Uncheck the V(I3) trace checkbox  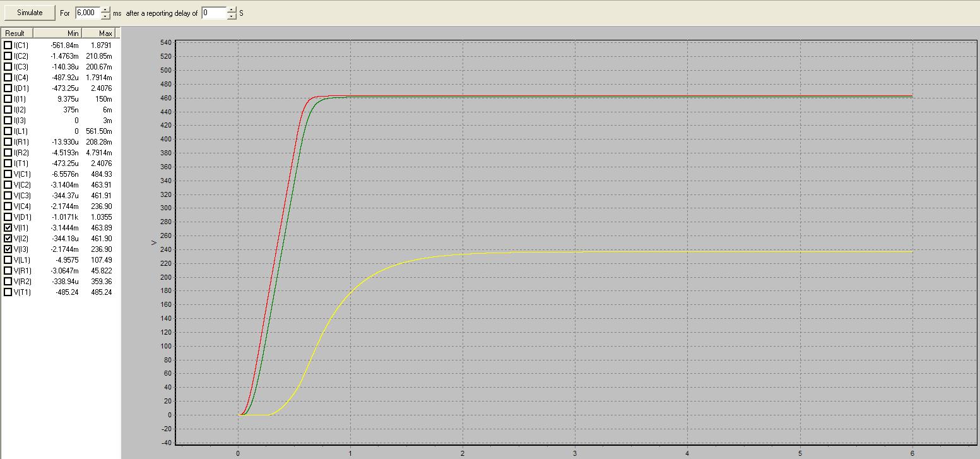coord(8,249)
